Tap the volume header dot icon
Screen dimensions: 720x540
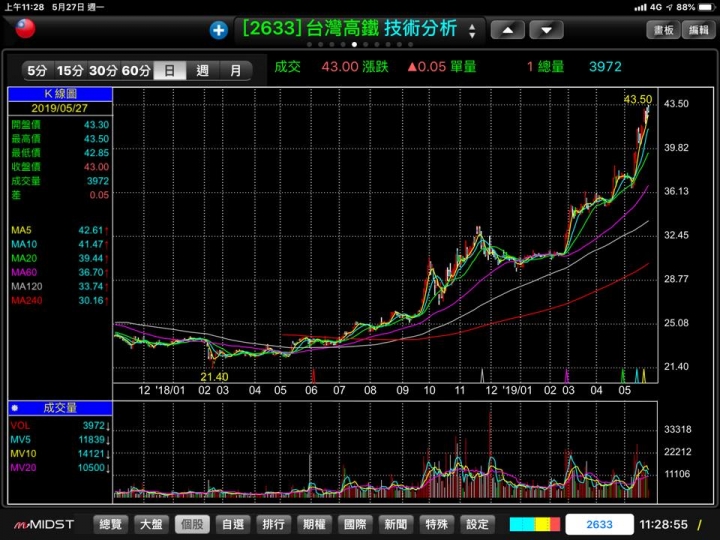click(x=15, y=408)
